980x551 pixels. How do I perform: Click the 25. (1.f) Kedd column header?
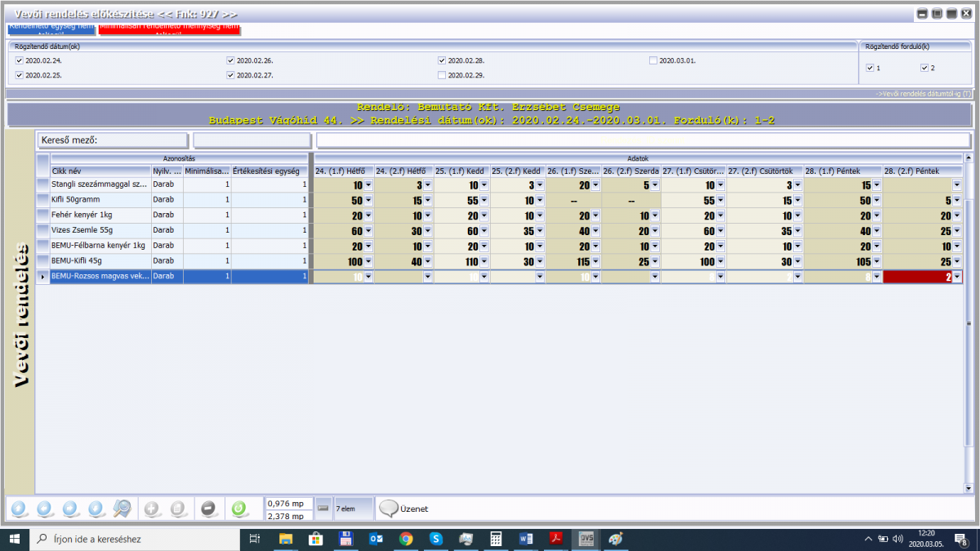(x=461, y=171)
